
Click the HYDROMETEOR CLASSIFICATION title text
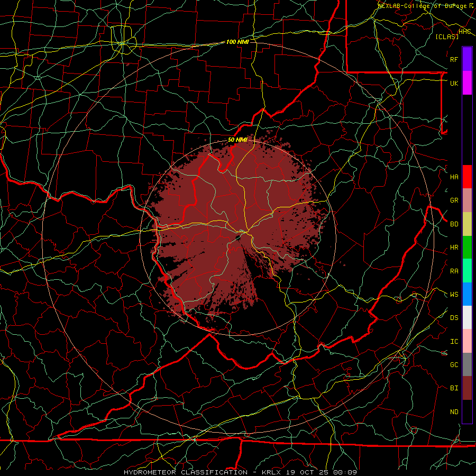coord(186,472)
